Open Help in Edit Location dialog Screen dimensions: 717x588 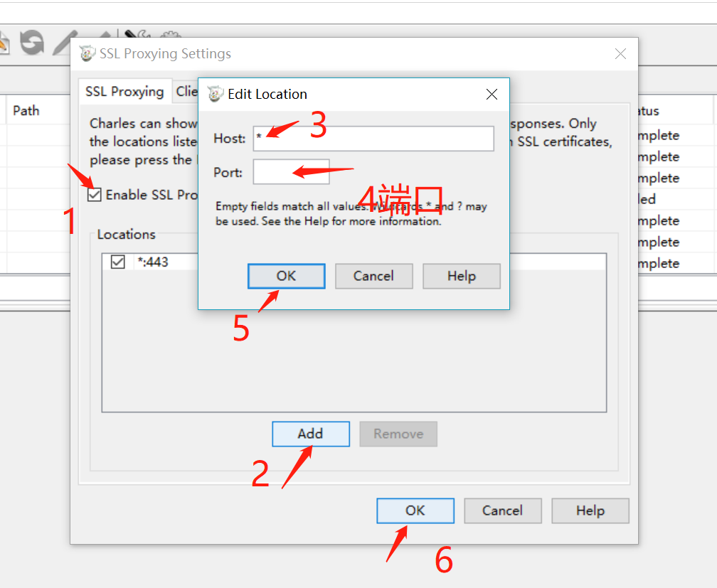[x=462, y=276]
